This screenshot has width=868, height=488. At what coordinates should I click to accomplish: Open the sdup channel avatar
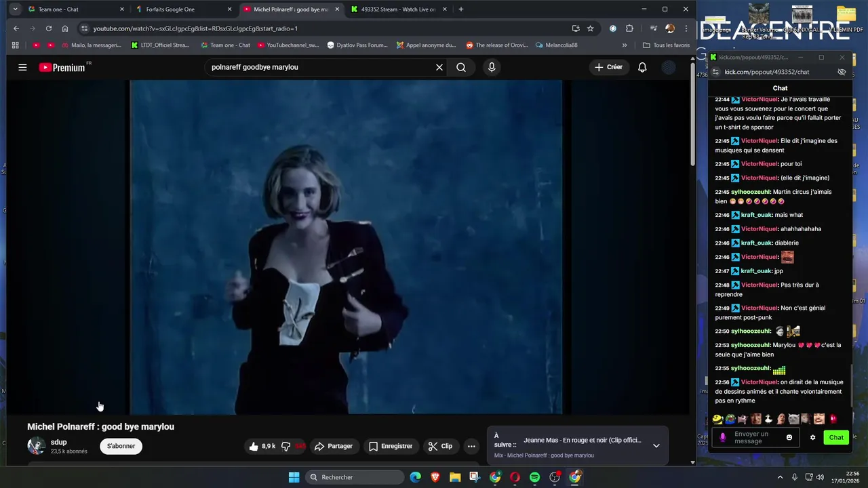(x=36, y=446)
